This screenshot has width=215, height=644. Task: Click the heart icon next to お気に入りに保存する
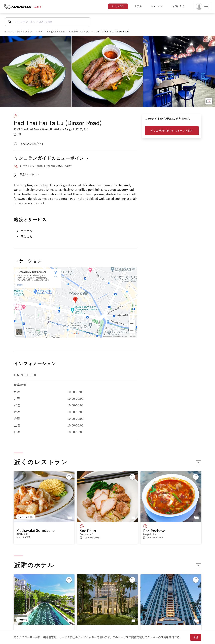(x=16, y=143)
